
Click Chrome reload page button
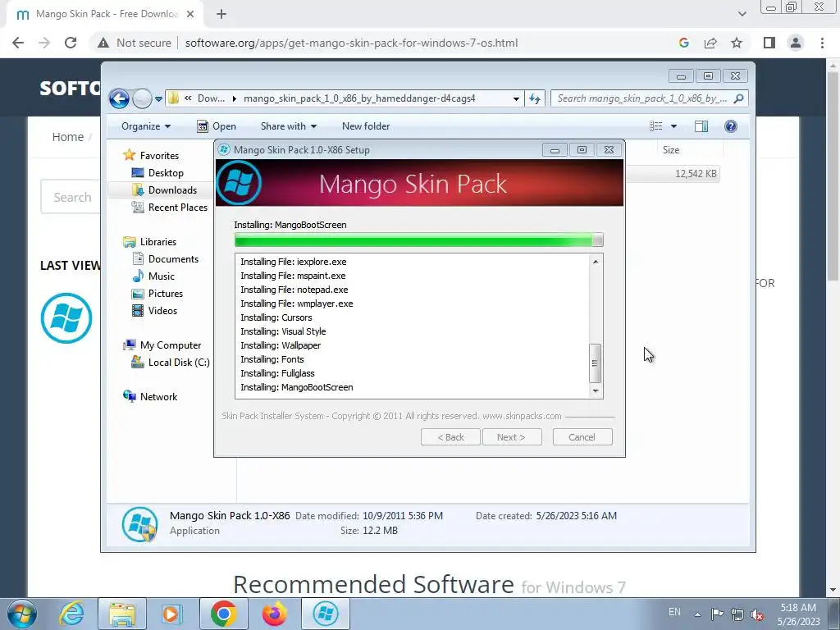pyautogui.click(x=71, y=43)
